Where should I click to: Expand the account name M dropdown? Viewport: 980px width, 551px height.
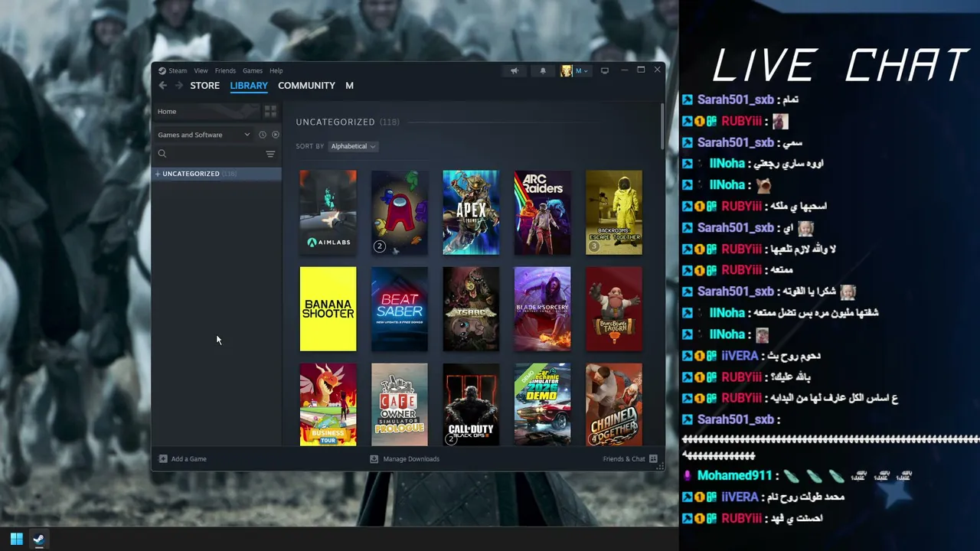tap(582, 70)
